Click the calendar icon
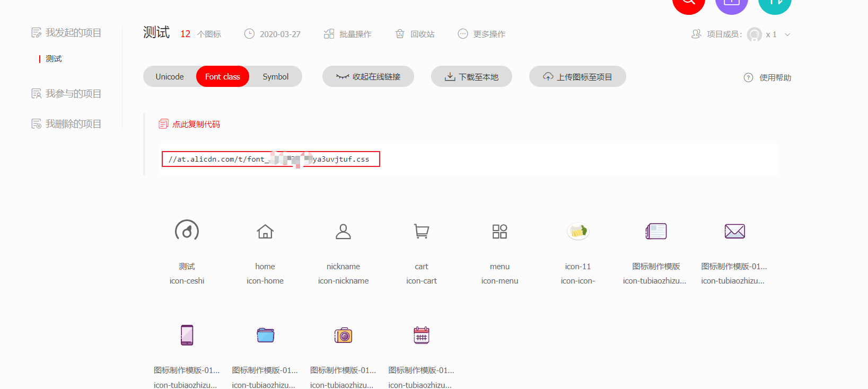The width and height of the screenshot is (868, 389). (x=422, y=335)
